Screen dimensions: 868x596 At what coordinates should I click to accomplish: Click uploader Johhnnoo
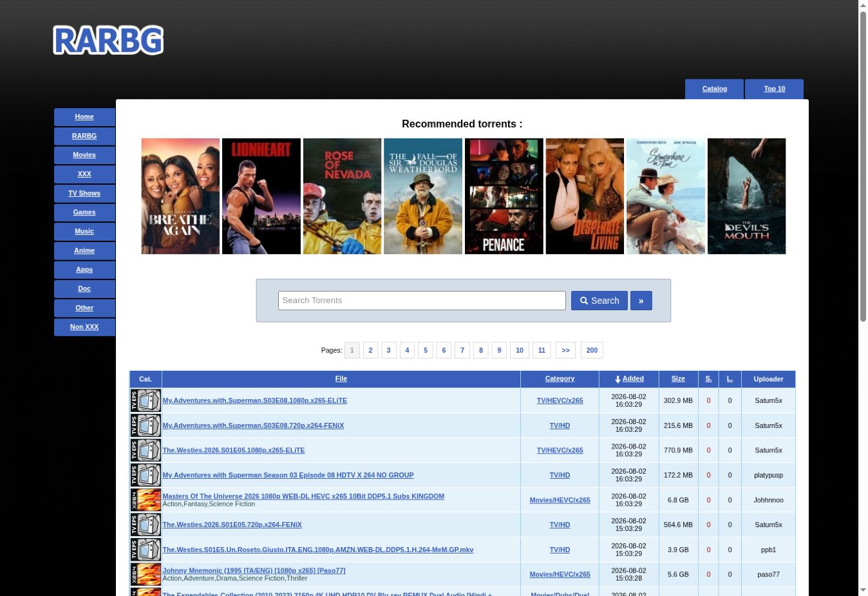(768, 500)
